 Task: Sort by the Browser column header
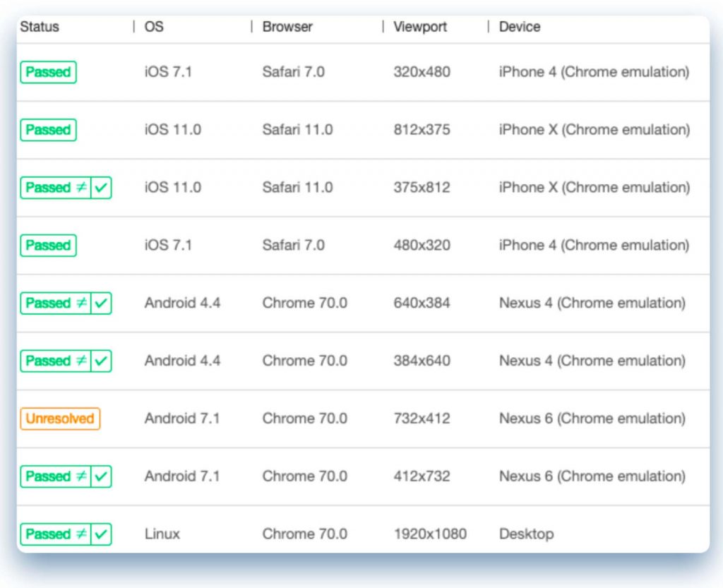pos(287,27)
